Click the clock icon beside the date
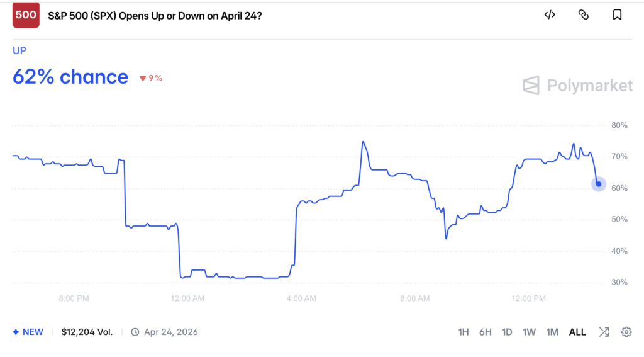The image size is (644, 357). (x=135, y=332)
